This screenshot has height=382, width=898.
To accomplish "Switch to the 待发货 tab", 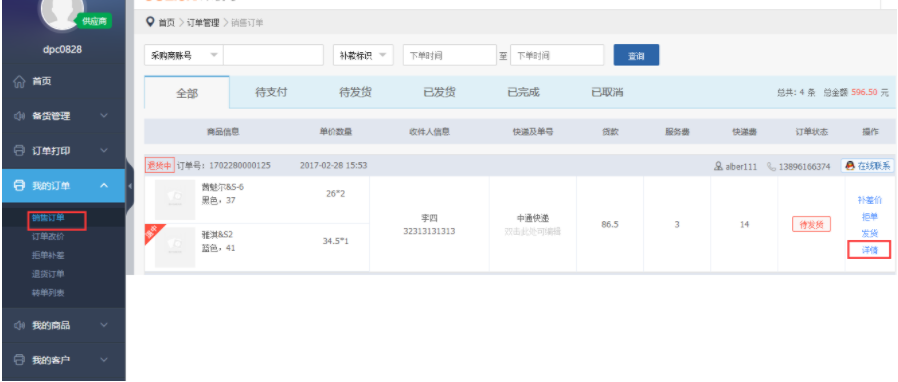I will tap(355, 92).
